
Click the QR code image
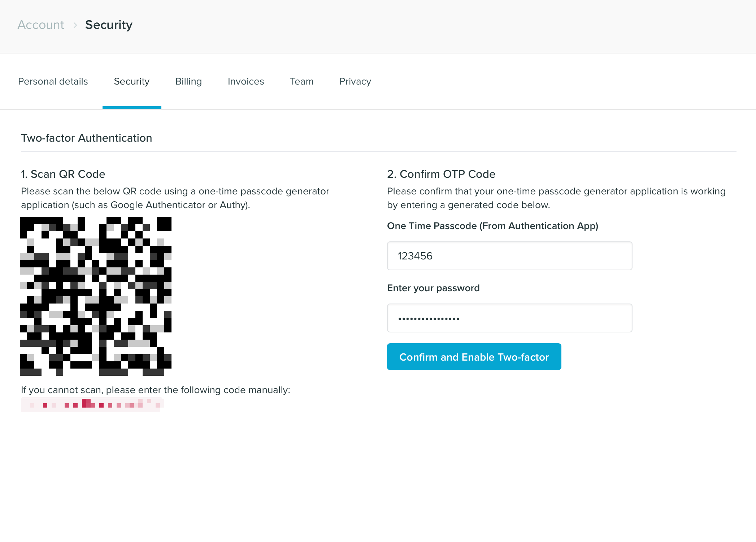coord(96,296)
